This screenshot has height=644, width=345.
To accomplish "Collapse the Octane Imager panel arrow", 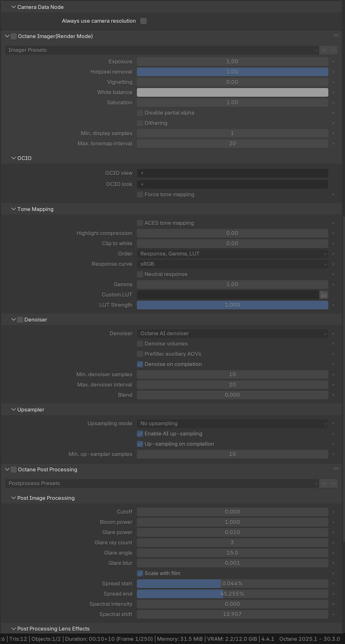I will coord(7,36).
